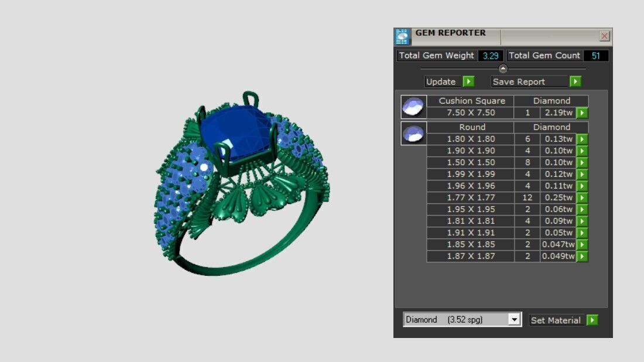Screen dimensions: 644x362
Task: Click the 0.049tw weight cell
Action: 558,256
